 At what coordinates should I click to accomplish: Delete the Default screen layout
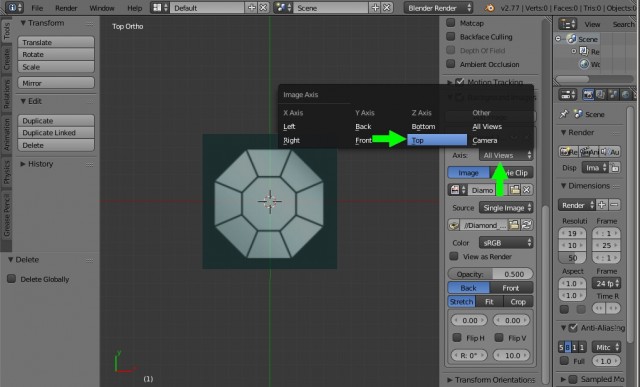click(263, 8)
